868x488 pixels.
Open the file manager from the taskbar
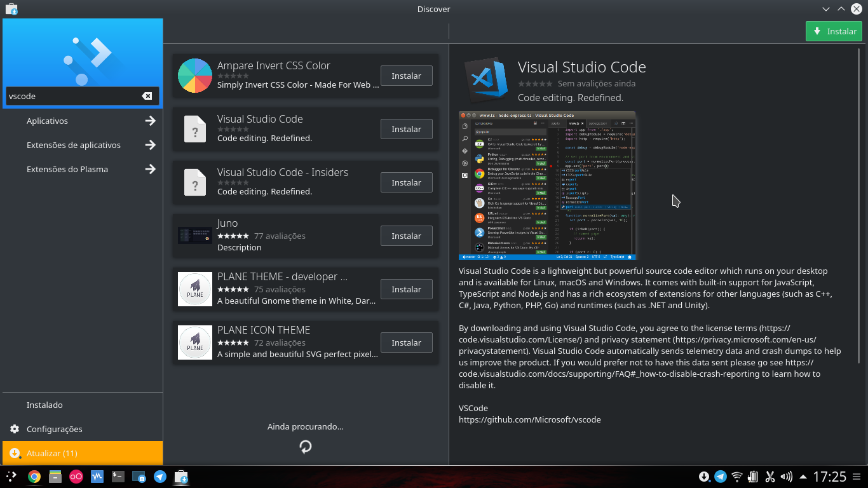tap(55, 476)
